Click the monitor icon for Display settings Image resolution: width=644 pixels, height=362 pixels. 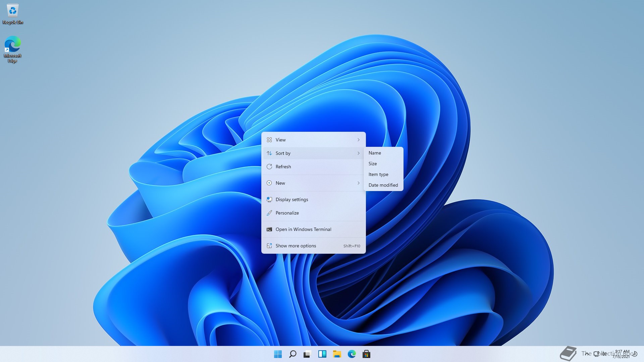(269, 199)
